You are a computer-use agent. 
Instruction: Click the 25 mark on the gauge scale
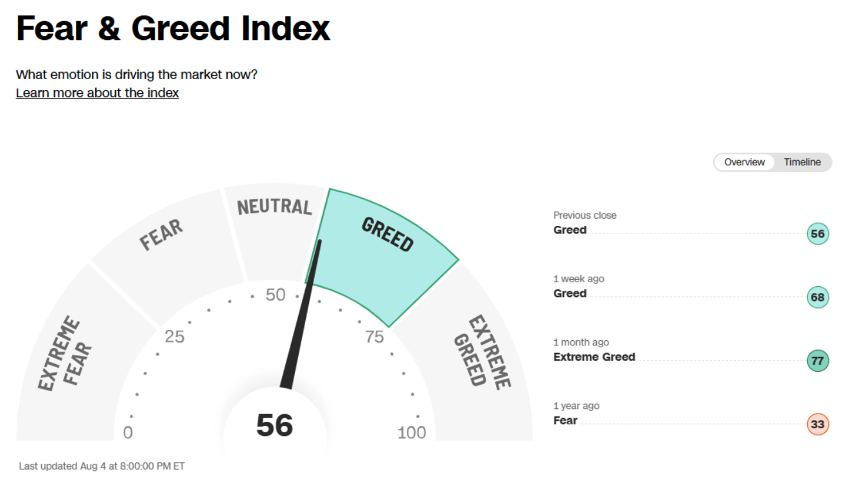point(174,336)
